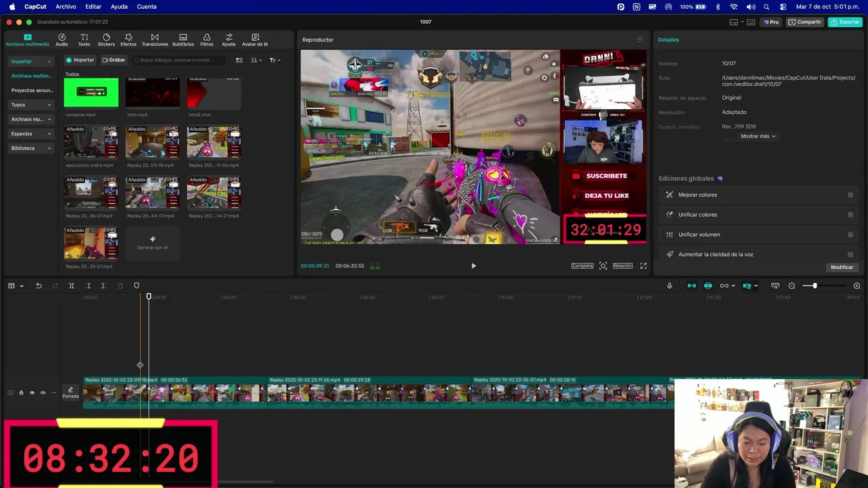Enable Unificar volumen checkbox
The height and width of the screenshot is (488, 868).
850,235
